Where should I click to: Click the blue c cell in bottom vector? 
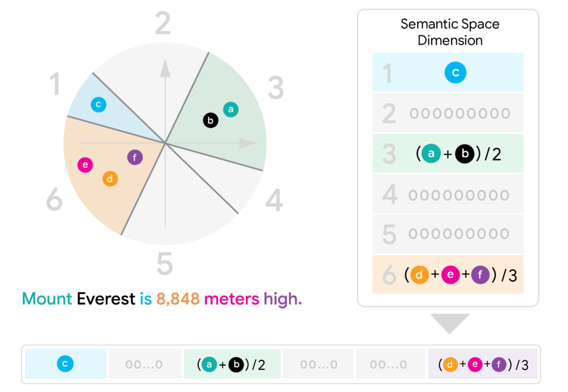click(66, 364)
